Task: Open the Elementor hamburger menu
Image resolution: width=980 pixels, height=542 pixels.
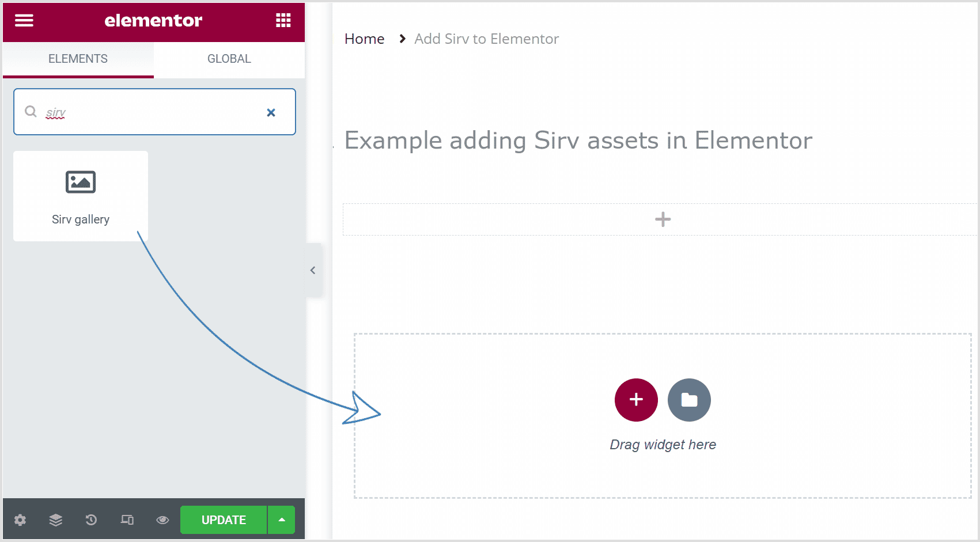Action: tap(24, 21)
